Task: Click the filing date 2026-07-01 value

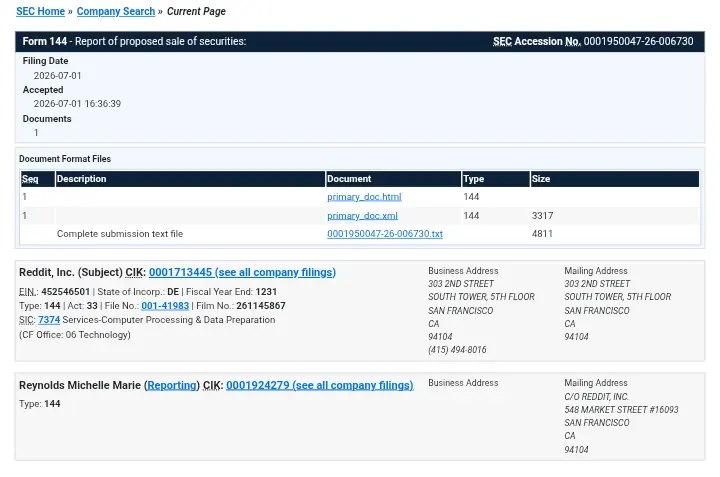Action: pos(57,76)
